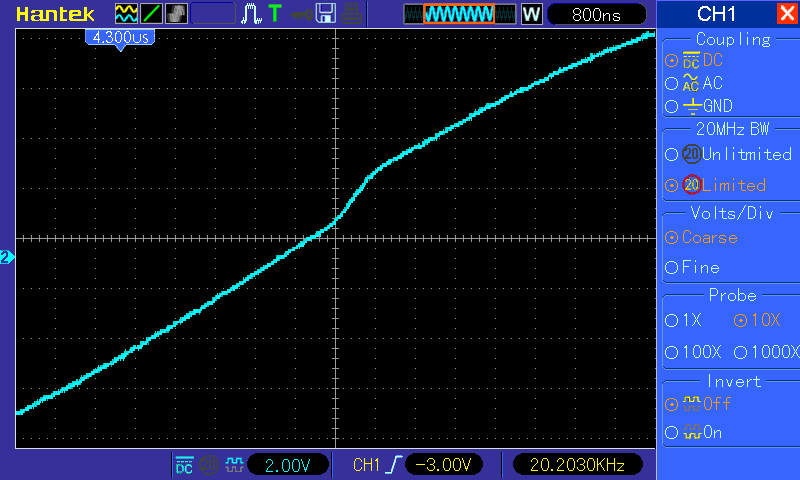Screen dimensions: 800x480
Task: Click the bottom cyan invert status icon
Action: [234, 465]
